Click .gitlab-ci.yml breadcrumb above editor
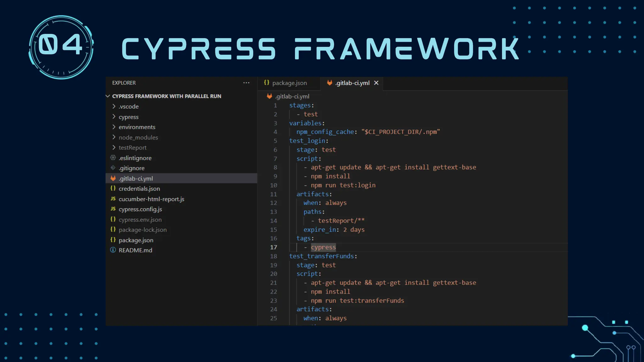 click(292, 96)
